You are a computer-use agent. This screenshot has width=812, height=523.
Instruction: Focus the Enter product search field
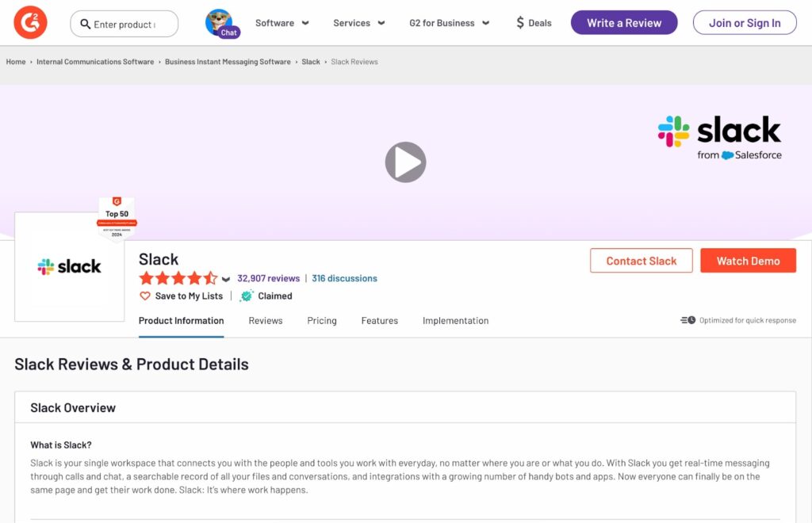124,24
